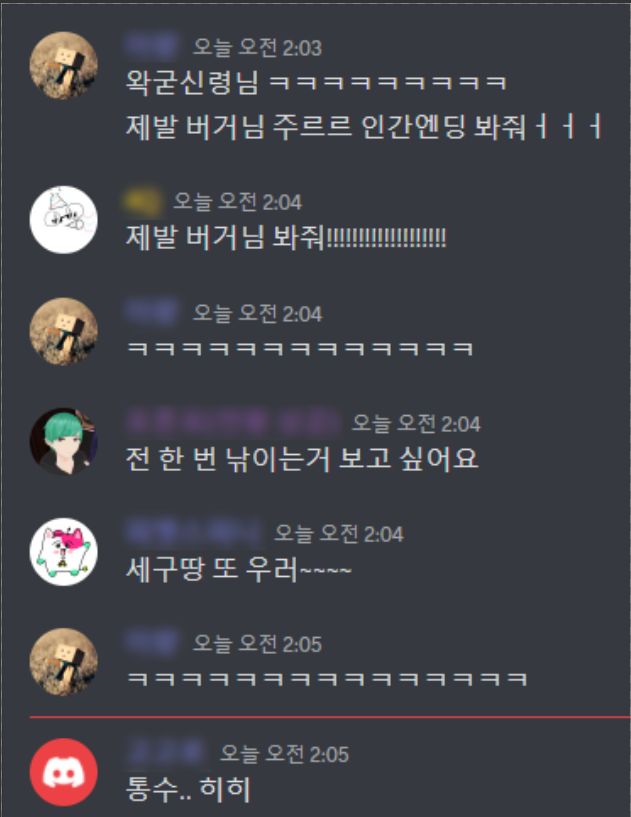Select message 통수.. 히히

point(188,789)
